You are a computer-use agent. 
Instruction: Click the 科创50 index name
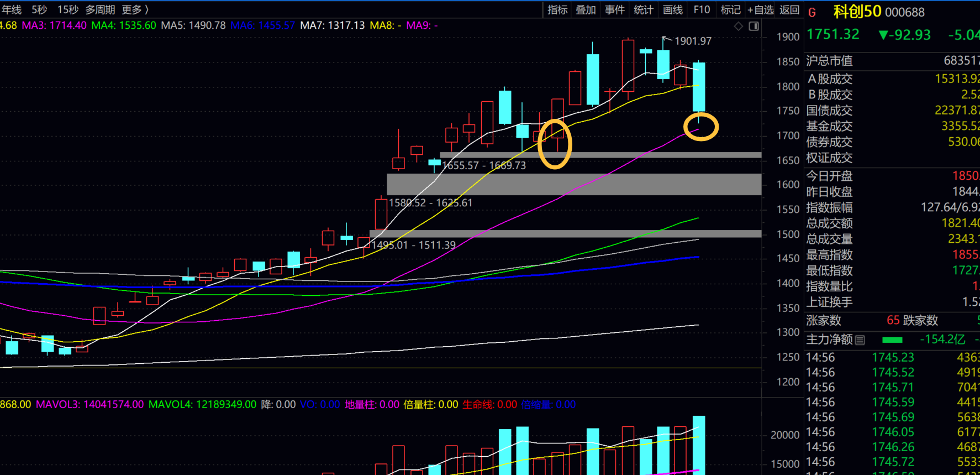[857, 12]
